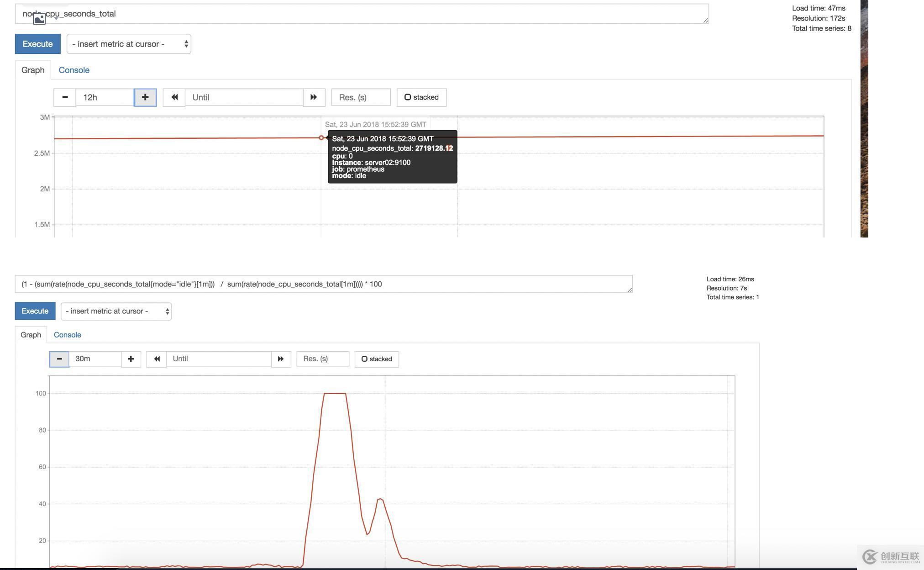
Task: Click step backward icon on bottom graph
Action: 157,359
